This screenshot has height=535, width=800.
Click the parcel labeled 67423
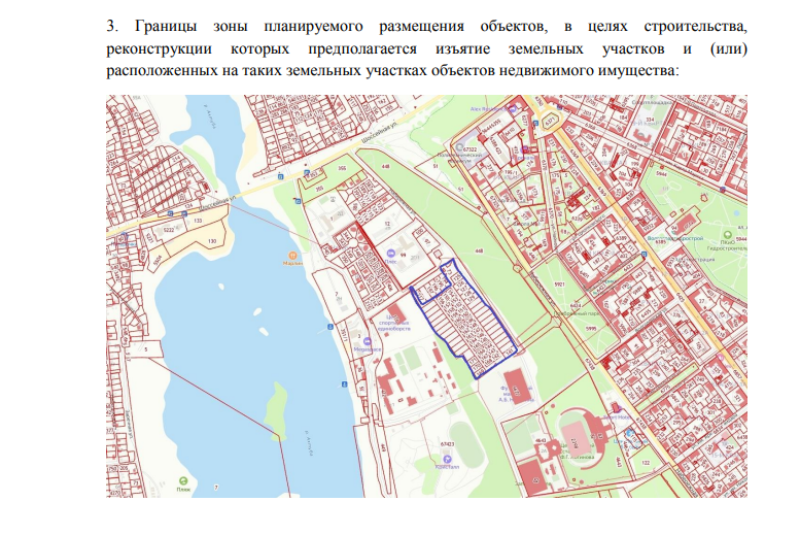[447, 444]
